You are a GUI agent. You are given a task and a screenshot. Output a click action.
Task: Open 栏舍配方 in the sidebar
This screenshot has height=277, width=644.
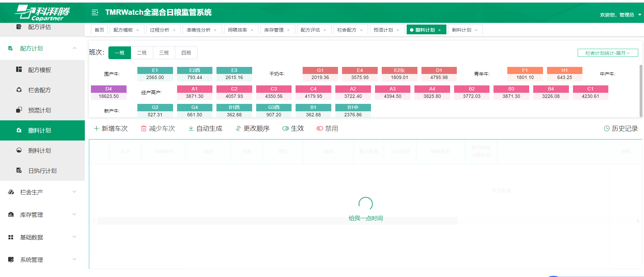39,90
